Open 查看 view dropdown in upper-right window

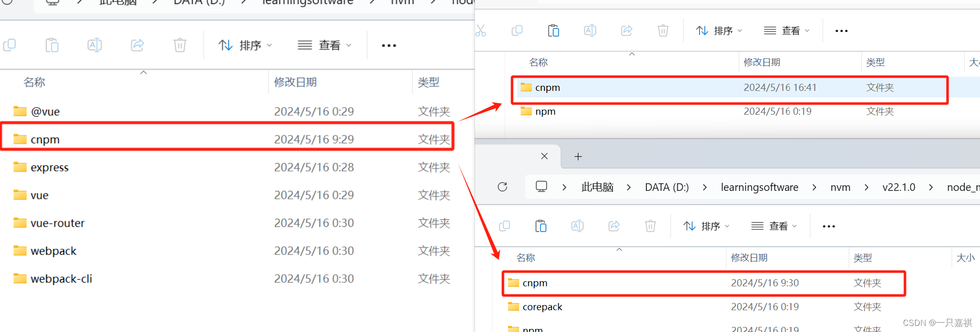click(x=787, y=30)
